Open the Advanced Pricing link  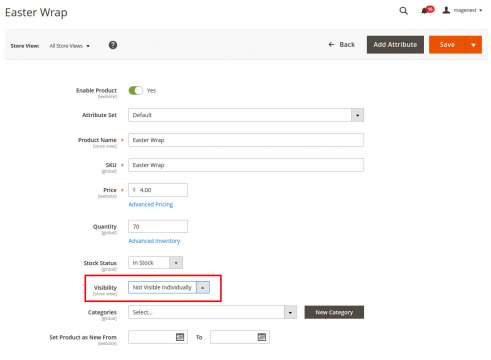[151, 204]
